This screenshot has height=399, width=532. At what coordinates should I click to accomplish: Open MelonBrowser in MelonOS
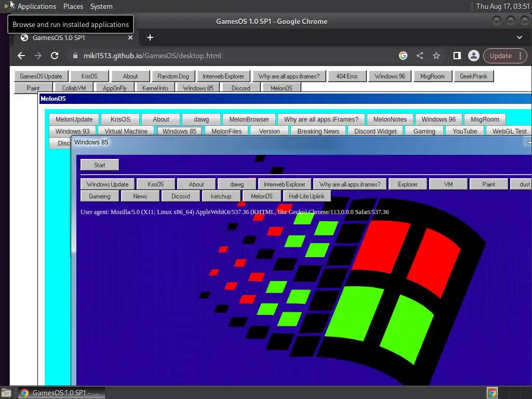point(249,119)
